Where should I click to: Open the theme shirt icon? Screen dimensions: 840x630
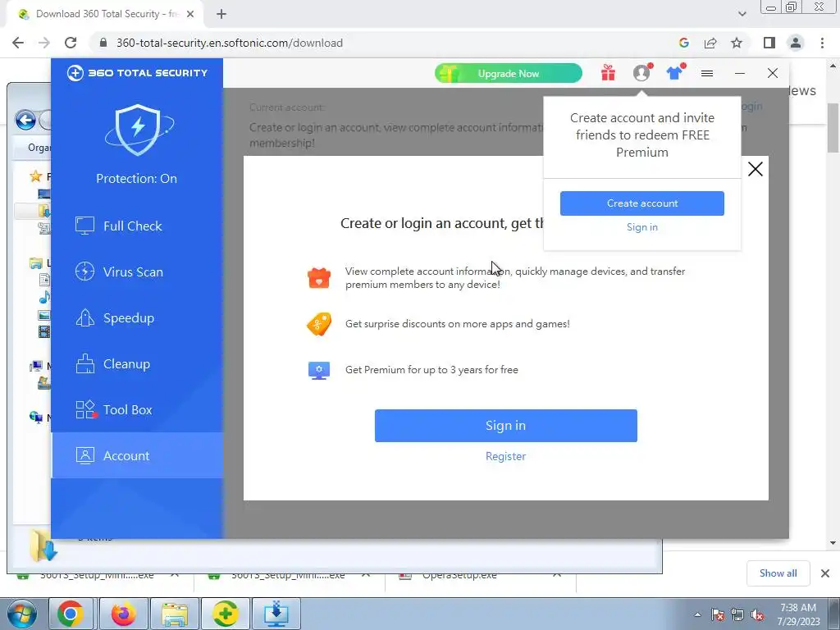pyautogui.click(x=674, y=73)
